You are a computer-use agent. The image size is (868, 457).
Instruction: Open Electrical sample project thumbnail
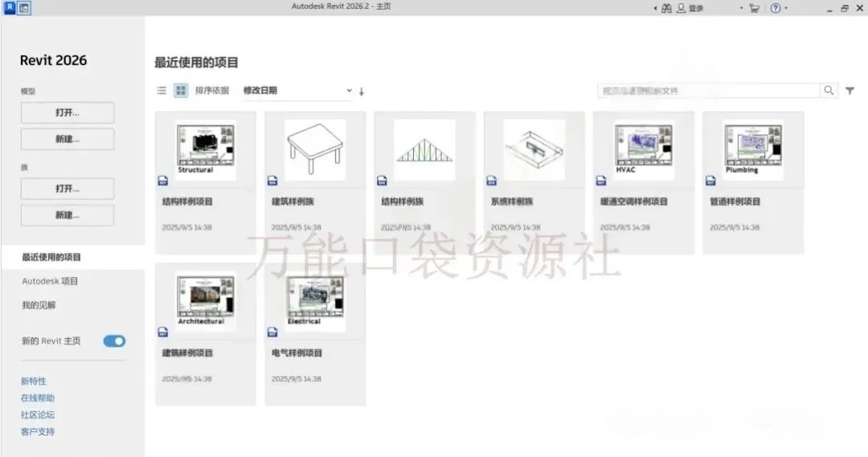click(x=315, y=301)
